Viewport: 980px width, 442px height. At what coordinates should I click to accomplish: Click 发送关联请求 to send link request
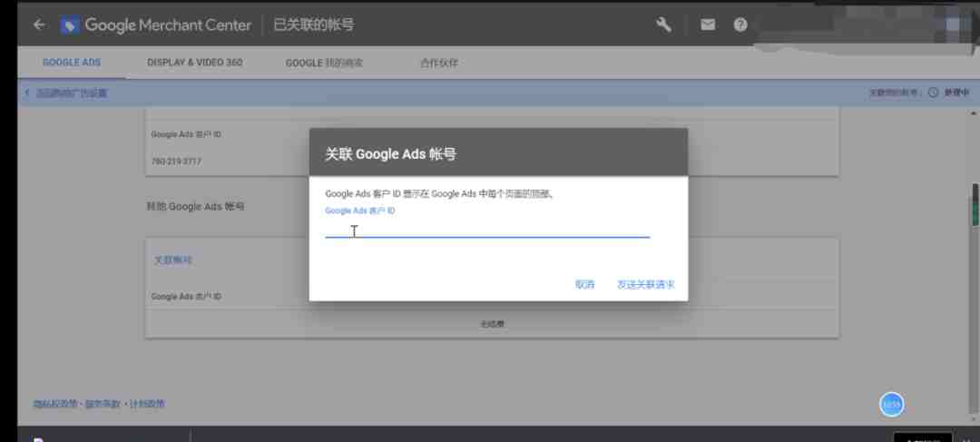coord(646,285)
